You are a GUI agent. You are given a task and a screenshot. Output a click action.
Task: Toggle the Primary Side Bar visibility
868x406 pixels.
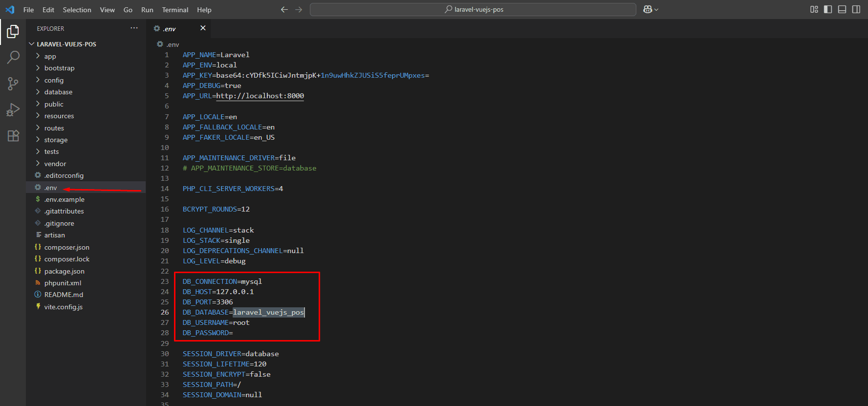tap(828, 9)
